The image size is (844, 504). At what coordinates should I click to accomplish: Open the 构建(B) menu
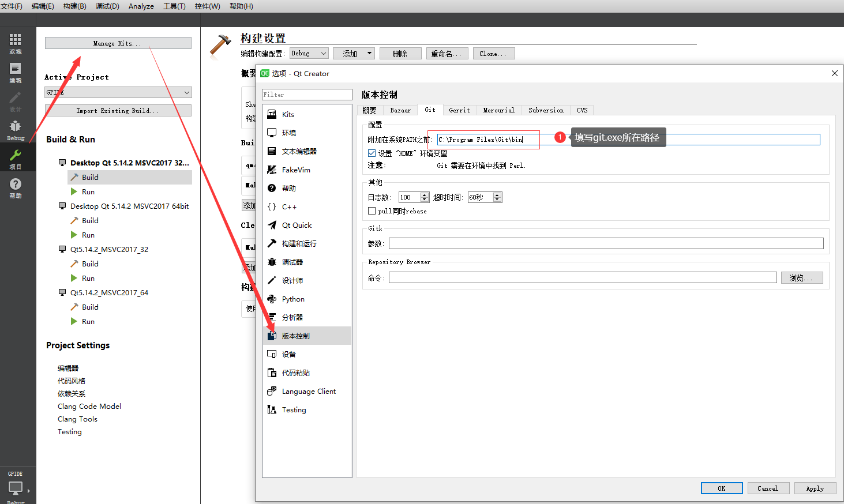75,6
